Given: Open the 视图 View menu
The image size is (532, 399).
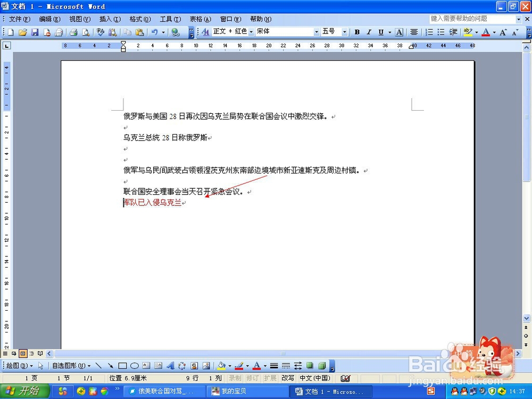Looking at the screenshot, I should pyautogui.click(x=80, y=19).
